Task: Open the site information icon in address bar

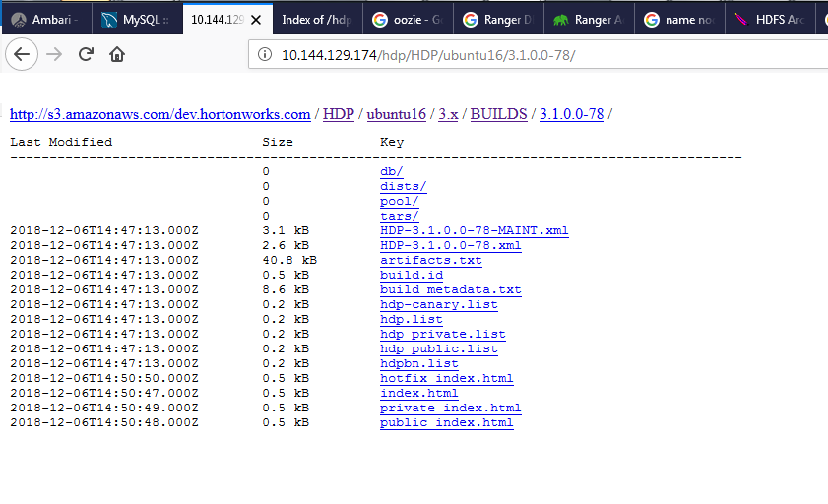Action: [x=265, y=54]
